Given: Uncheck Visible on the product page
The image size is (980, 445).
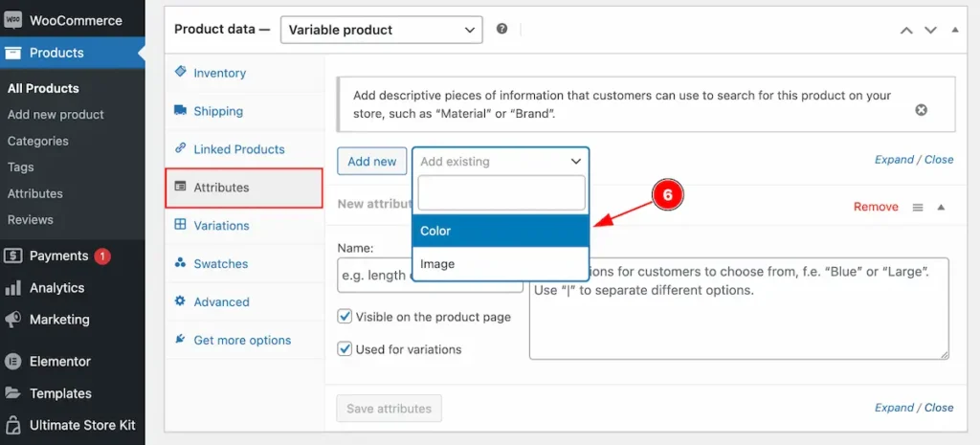Looking at the screenshot, I should point(345,316).
